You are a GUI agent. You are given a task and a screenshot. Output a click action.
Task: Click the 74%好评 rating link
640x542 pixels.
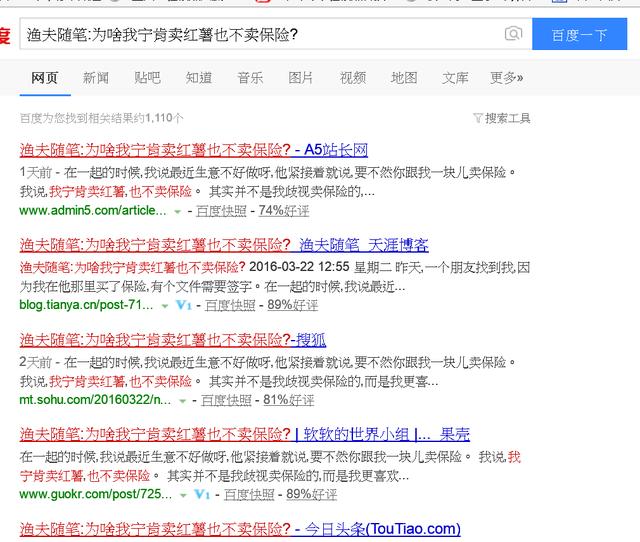pos(284,211)
